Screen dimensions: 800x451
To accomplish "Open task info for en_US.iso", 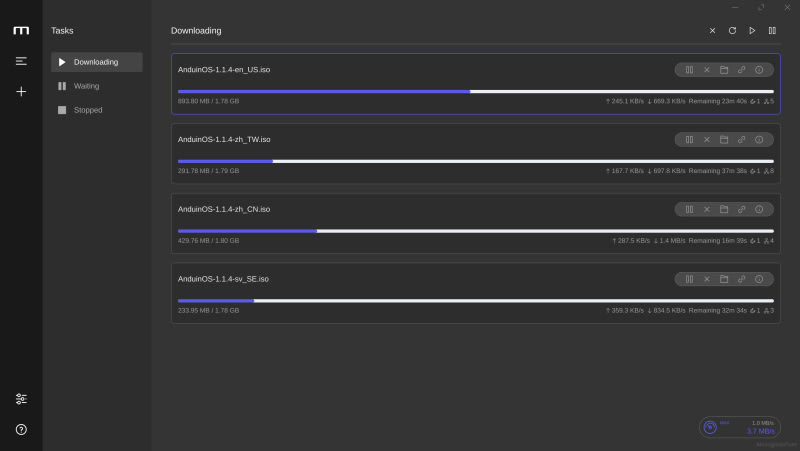I will click(759, 70).
